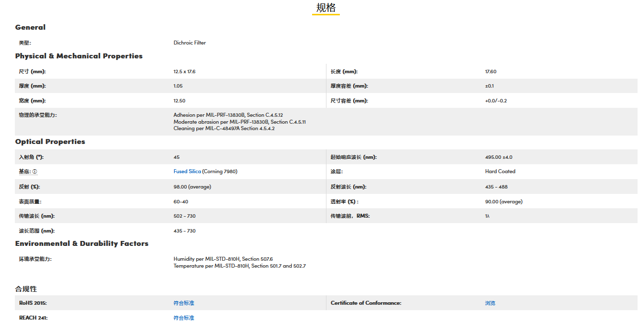Viewport: 644px width, 328px height.
Task: Click Environmental & Durability Factors heading
Action: (x=82, y=244)
